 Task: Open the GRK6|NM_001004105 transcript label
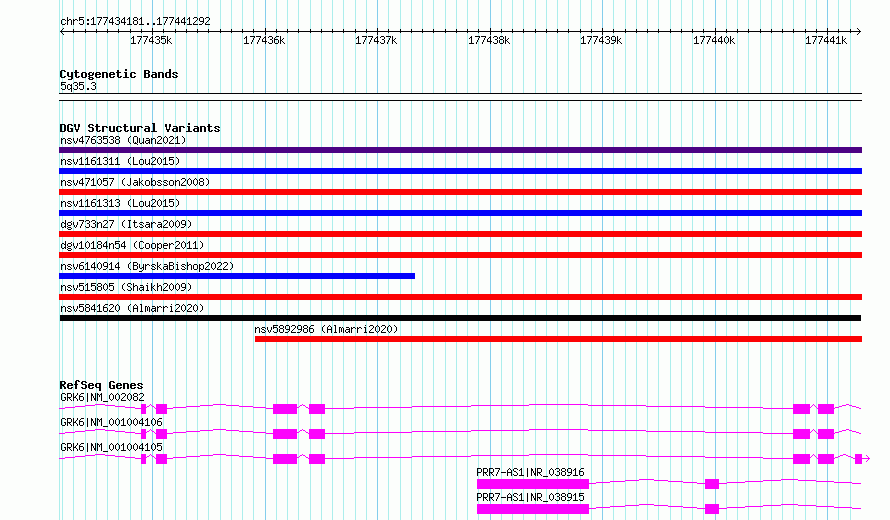tap(111, 447)
